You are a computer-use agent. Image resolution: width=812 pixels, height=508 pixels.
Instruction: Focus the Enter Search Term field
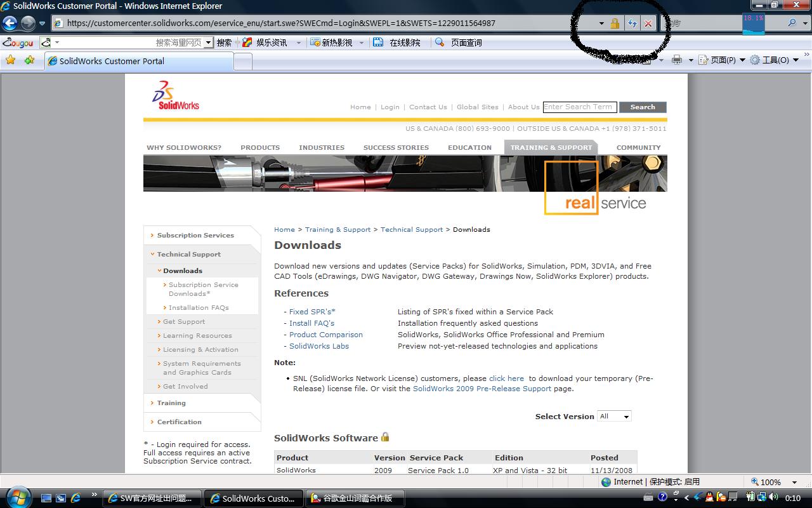pos(579,107)
